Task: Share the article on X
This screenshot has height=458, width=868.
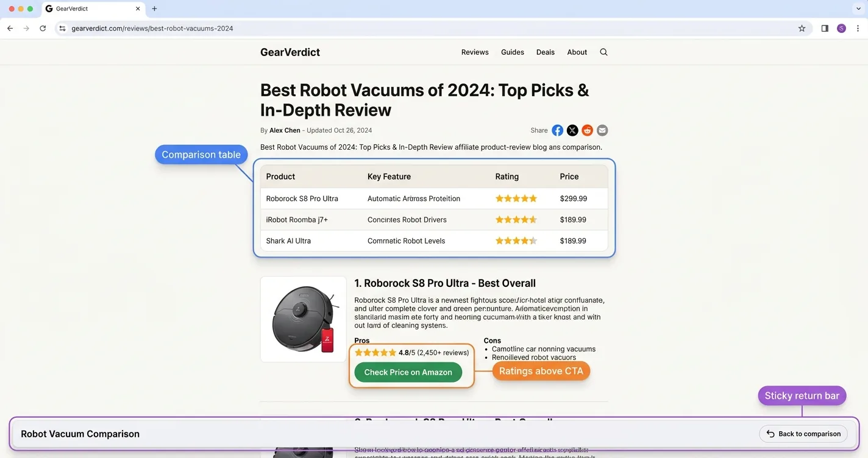Action: coord(572,130)
